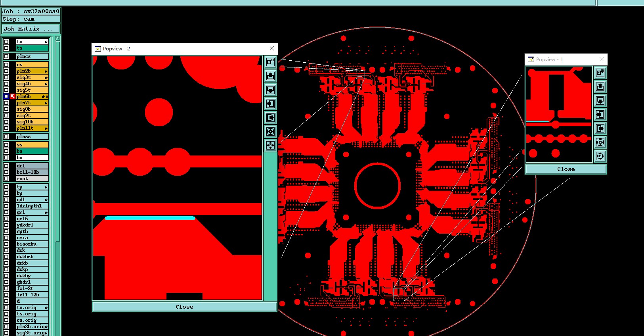This screenshot has width=644, height=336.
Task: Select the fz11-12b layer name
Action: click(x=32, y=295)
